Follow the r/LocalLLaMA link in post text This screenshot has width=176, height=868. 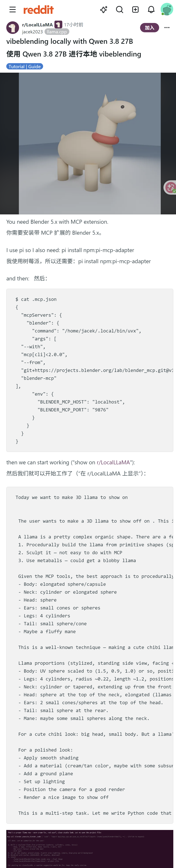point(113,462)
